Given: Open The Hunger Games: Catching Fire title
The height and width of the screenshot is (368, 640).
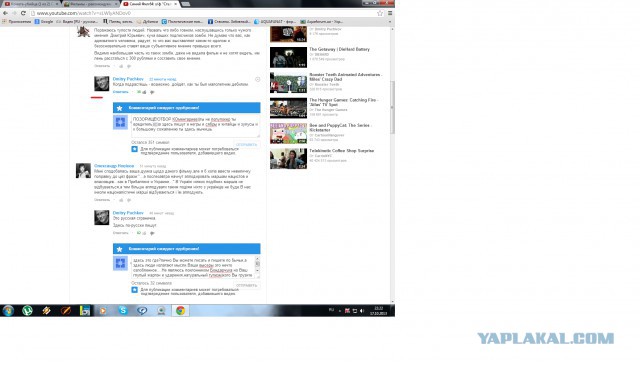Looking at the screenshot, I should tap(343, 102).
